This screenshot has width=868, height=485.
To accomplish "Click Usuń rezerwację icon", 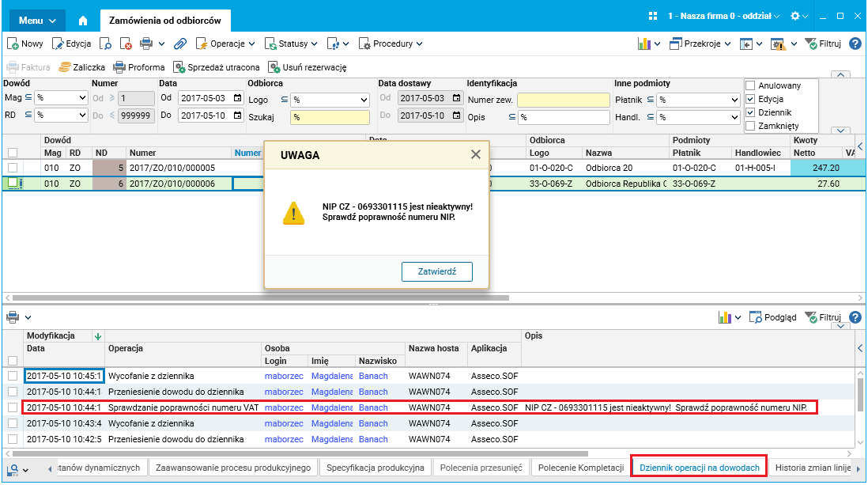I will click(x=274, y=67).
